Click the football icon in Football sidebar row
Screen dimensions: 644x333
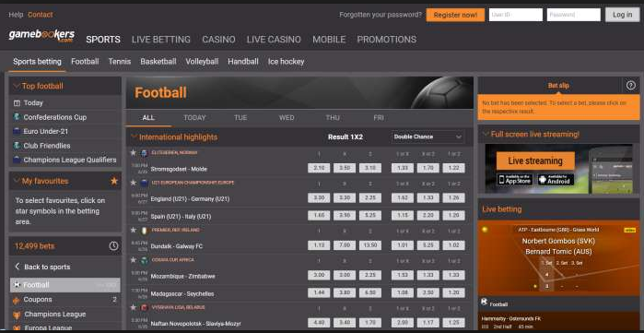[x=17, y=284]
